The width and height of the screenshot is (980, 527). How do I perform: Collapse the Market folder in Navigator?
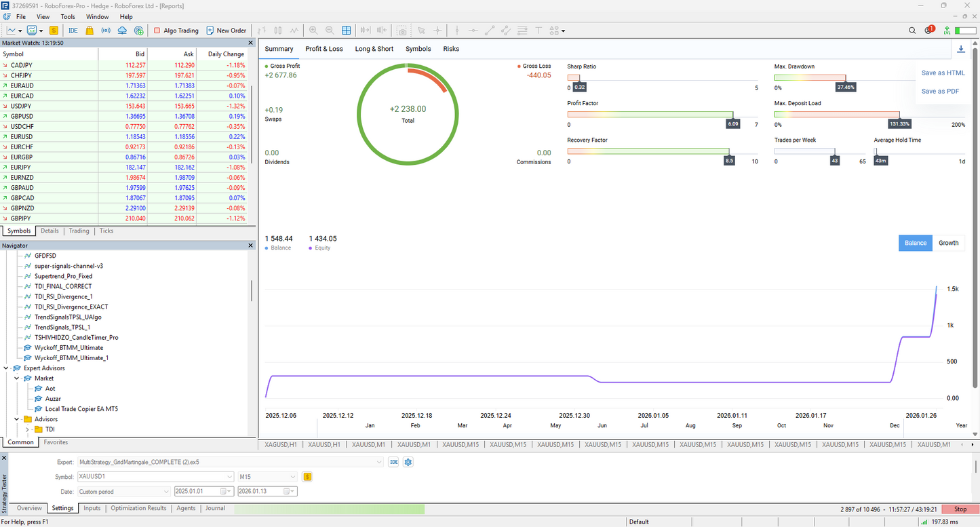pos(16,378)
